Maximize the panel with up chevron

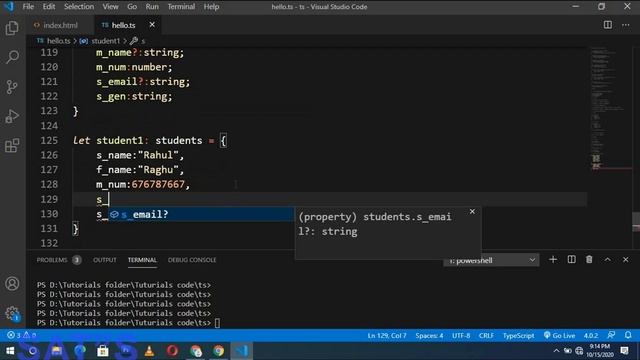[x=608, y=260]
